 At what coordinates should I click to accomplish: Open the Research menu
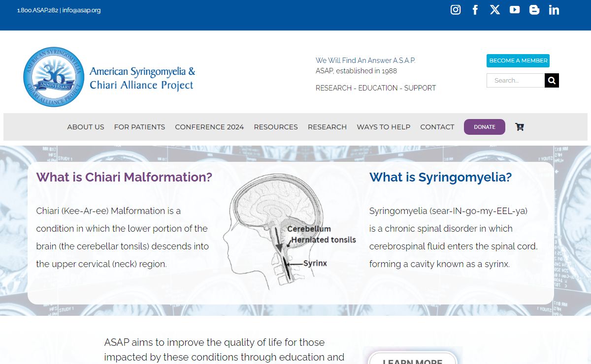pos(327,127)
